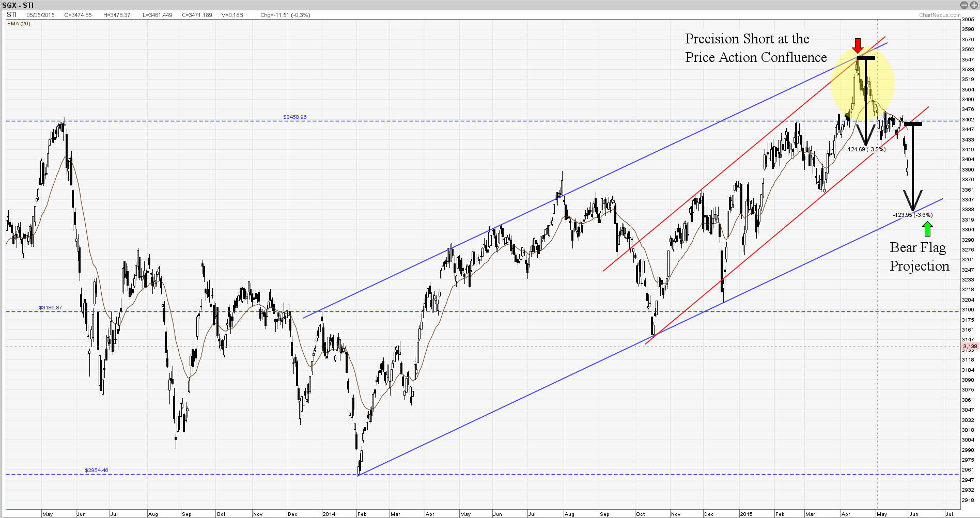Image resolution: width=980 pixels, height=518 pixels.
Task: Click the Precision Short text annotation
Action: (x=755, y=48)
